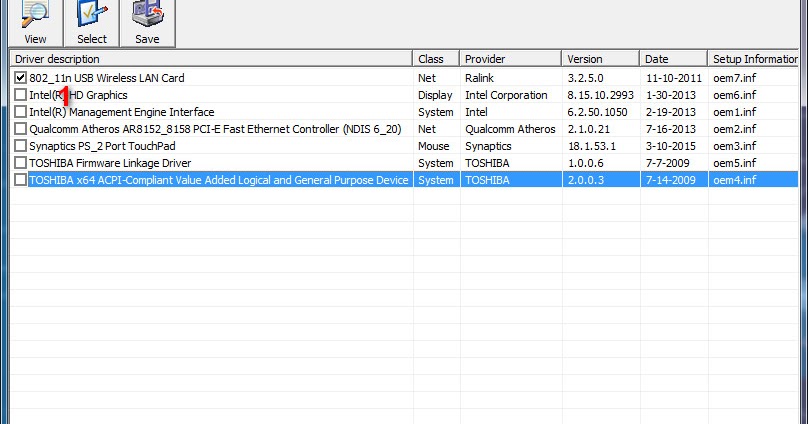Click version 6.2.50.1050 cell
This screenshot has height=424, width=808.
click(x=597, y=112)
